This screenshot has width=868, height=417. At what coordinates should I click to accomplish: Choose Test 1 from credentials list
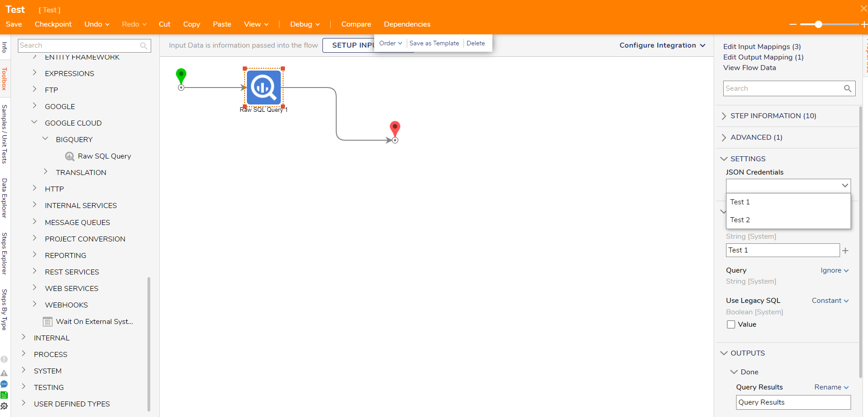(x=788, y=202)
